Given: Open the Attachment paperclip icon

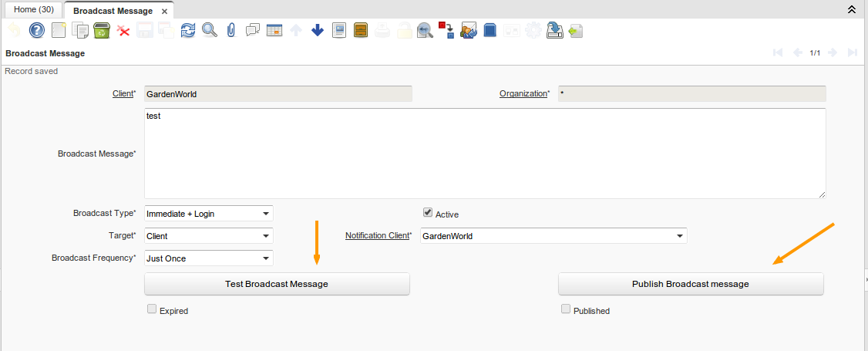Looking at the screenshot, I should click(230, 30).
